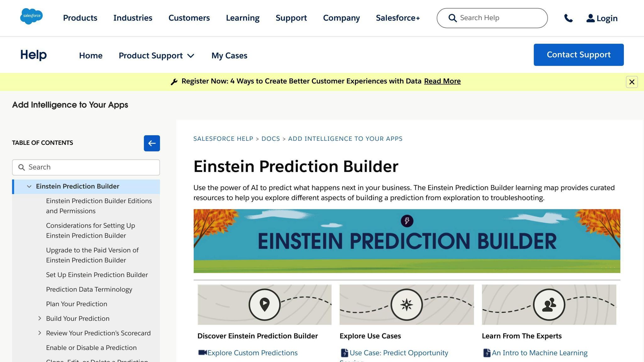
Task: Click the magnifier icon in Search Help
Action: 452,18
